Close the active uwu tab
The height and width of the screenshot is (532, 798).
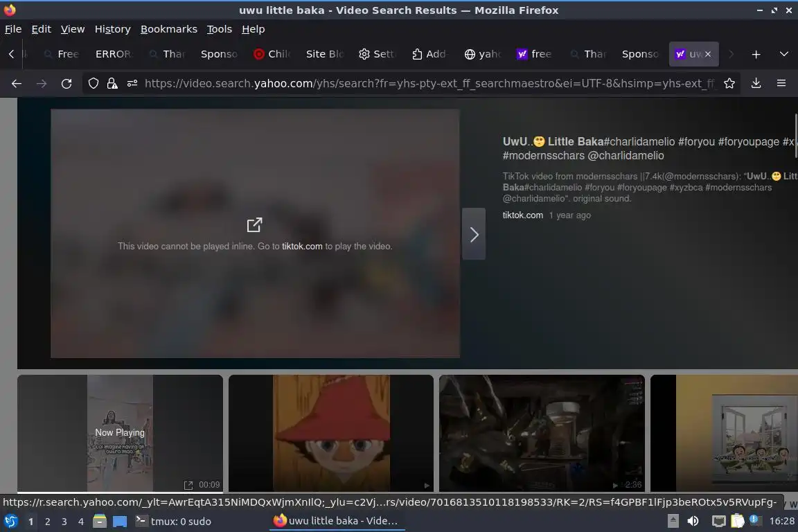click(707, 54)
